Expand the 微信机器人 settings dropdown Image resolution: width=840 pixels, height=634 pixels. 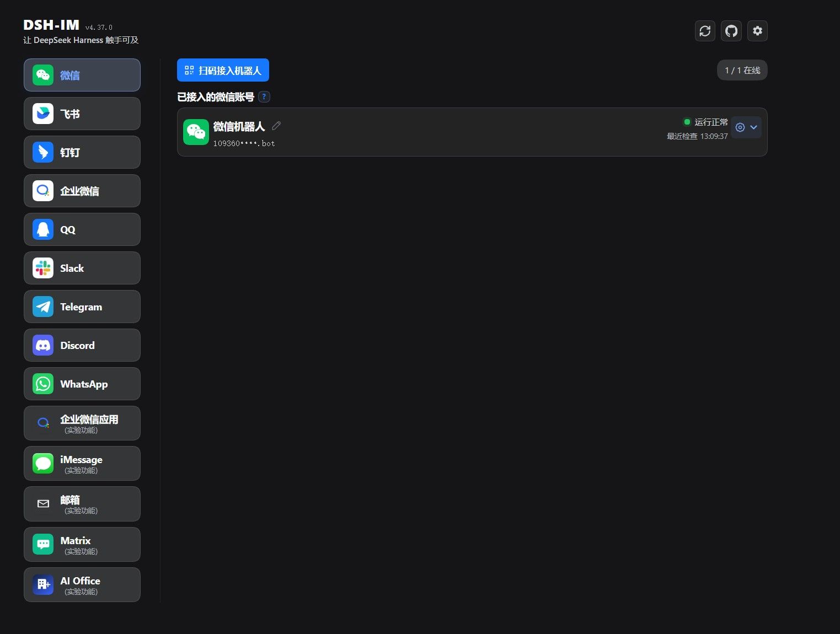click(746, 127)
